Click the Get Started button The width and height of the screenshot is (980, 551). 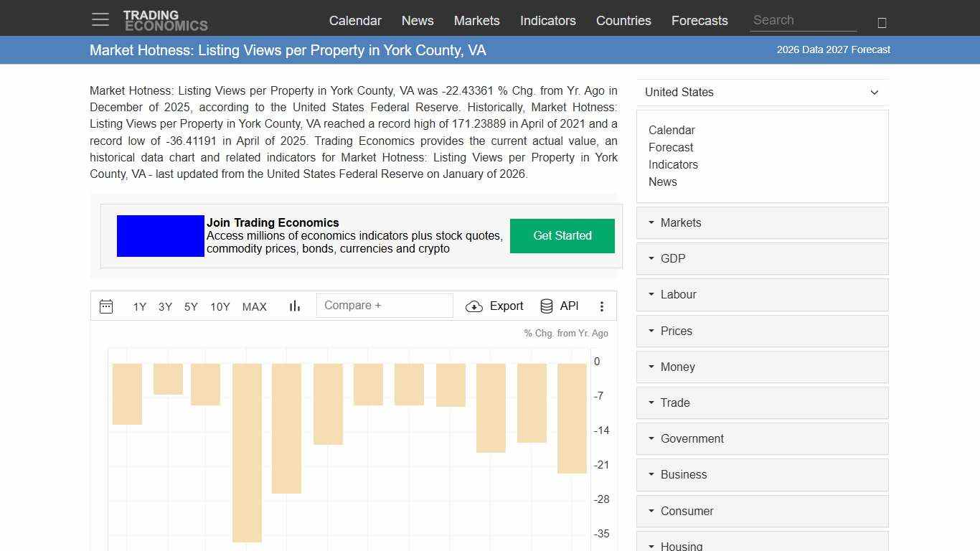tap(562, 235)
